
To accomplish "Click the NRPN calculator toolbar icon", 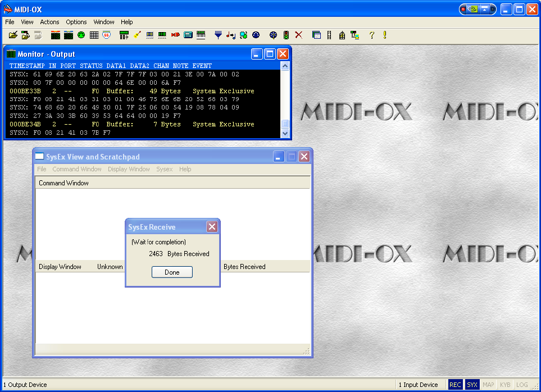I will point(150,35).
